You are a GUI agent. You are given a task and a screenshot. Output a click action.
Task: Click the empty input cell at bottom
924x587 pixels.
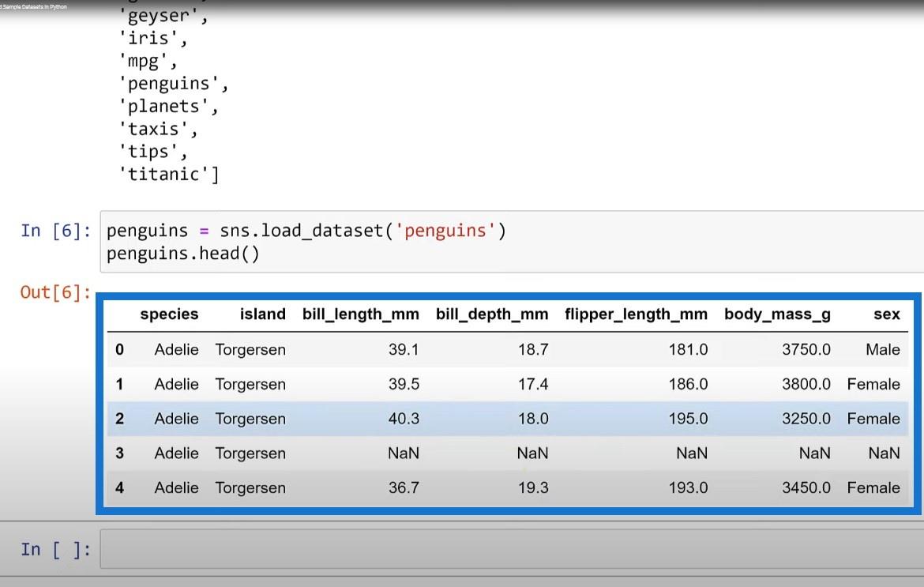[x=512, y=549]
